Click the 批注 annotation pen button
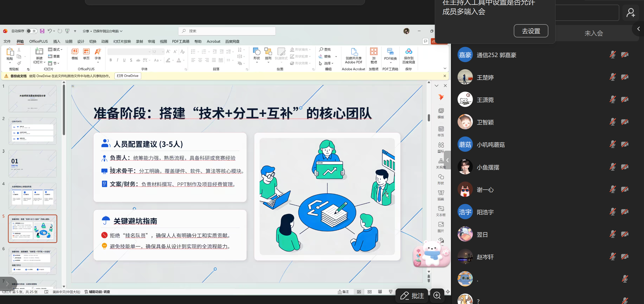The height and width of the screenshot is (304, 644). 412,296
